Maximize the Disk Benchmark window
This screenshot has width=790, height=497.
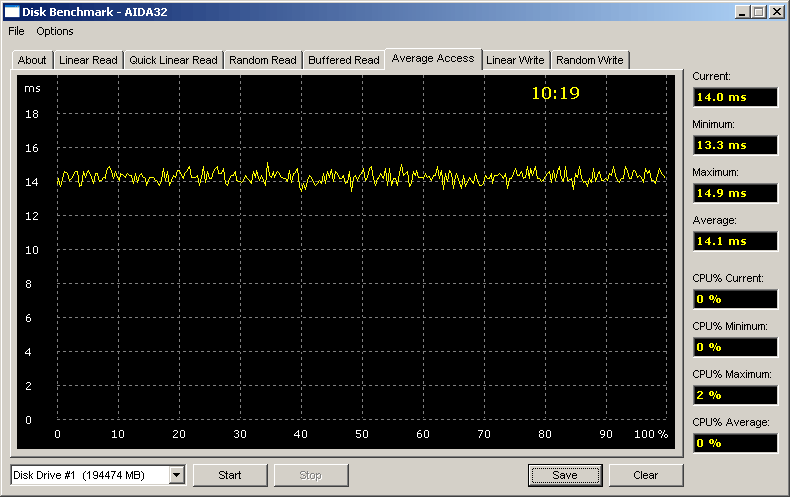coord(758,12)
